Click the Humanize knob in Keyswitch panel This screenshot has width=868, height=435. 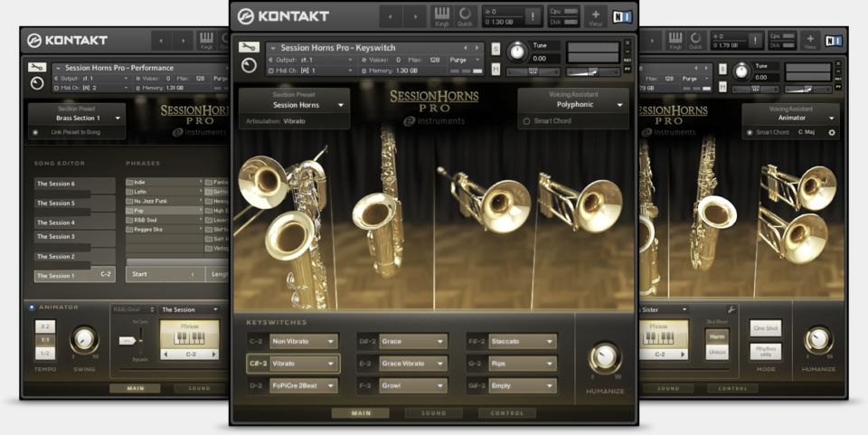click(x=605, y=357)
